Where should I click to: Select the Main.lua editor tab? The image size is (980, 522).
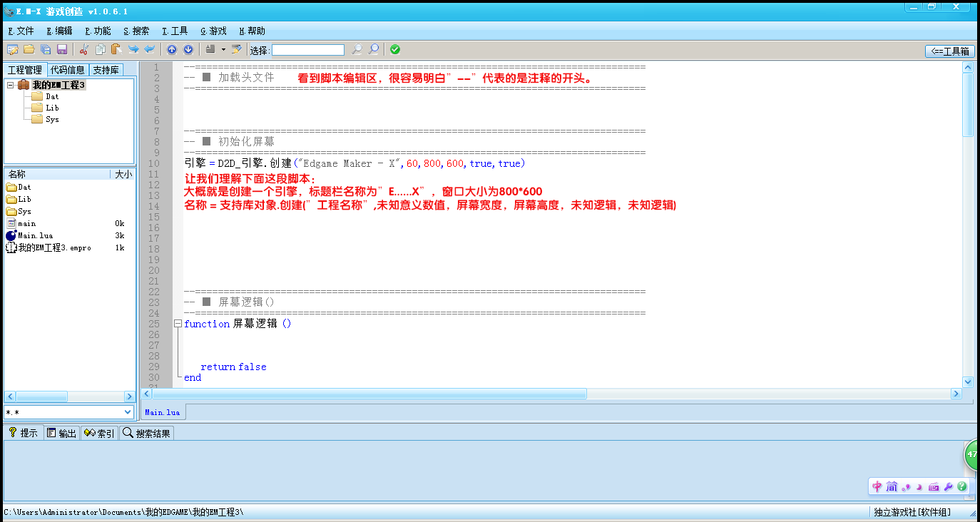point(163,412)
